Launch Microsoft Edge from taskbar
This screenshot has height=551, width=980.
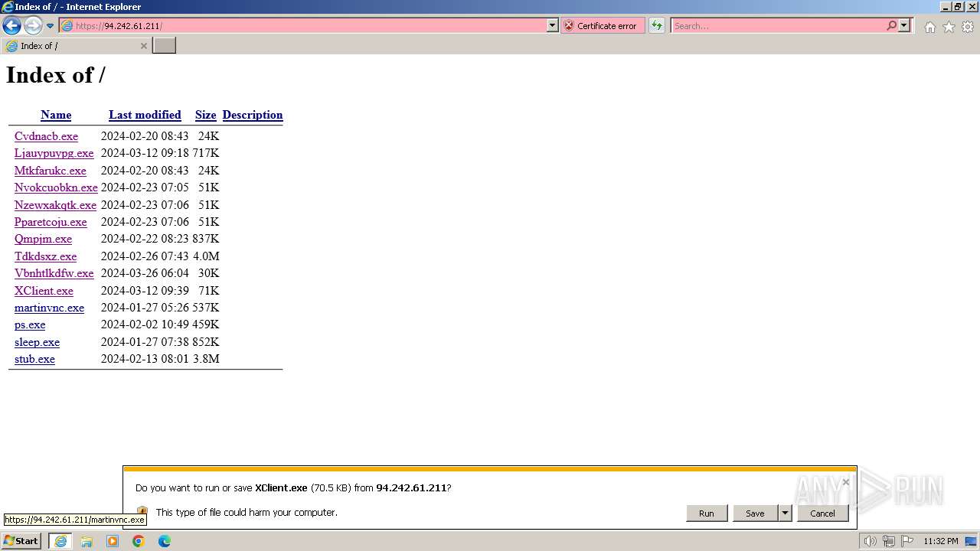[x=165, y=541]
